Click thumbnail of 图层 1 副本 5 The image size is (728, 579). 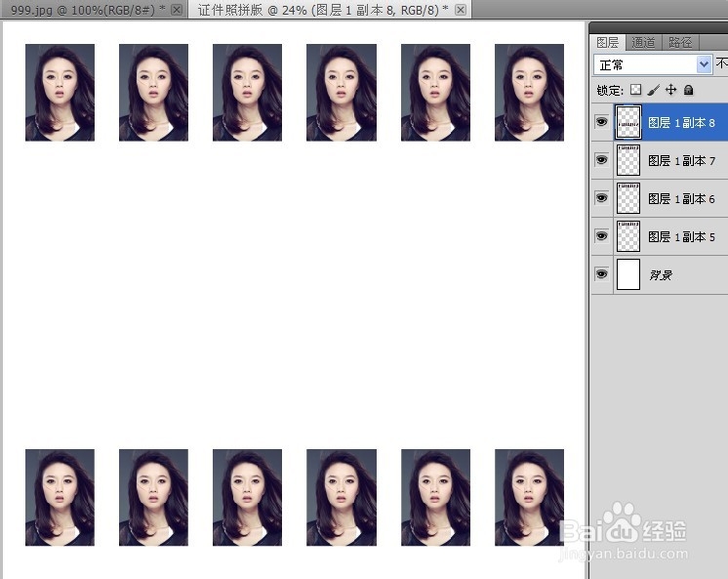click(x=628, y=236)
